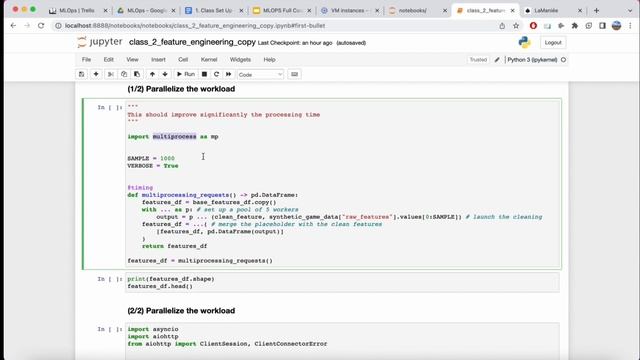Image resolution: width=640 pixels, height=360 pixels.
Task: Click the Last Checkpoint text
Action: pyautogui.click(x=295, y=43)
